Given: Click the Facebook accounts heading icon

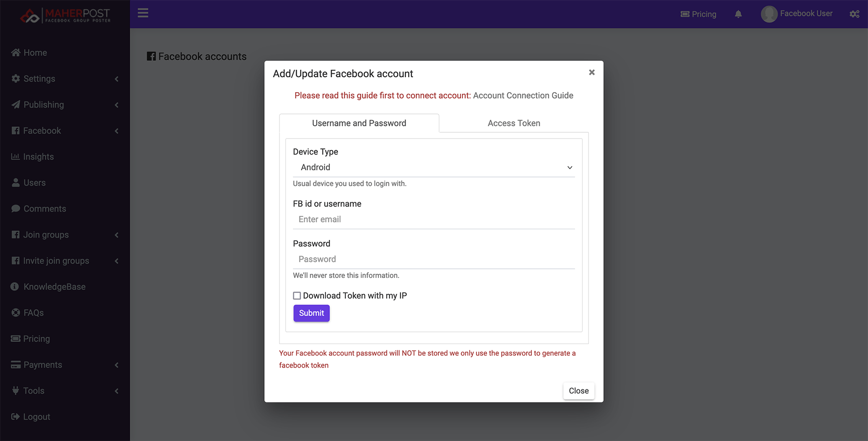Looking at the screenshot, I should pyautogui.click(x=151, y=56).
